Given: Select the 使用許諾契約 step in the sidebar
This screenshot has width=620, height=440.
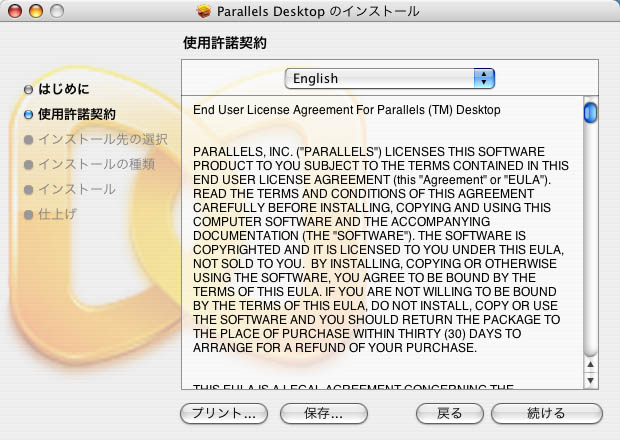Looking at the screenshot, I should click(76, 114).
